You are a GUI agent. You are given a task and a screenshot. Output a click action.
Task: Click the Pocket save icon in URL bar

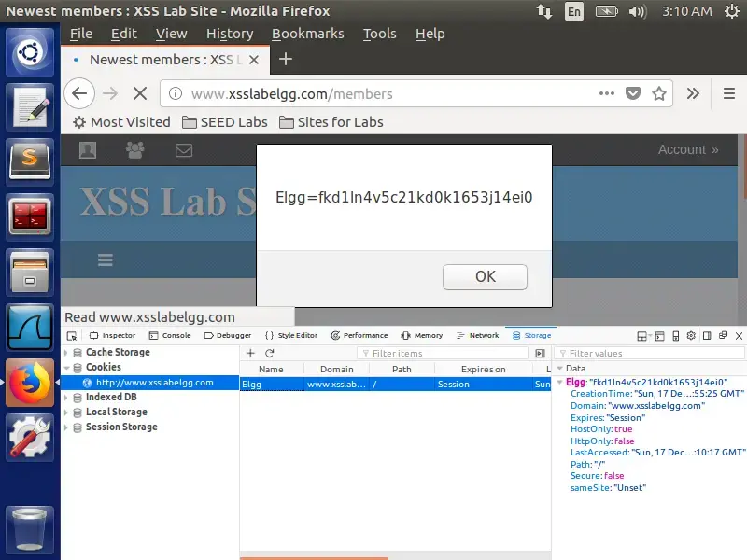(633, 93)
